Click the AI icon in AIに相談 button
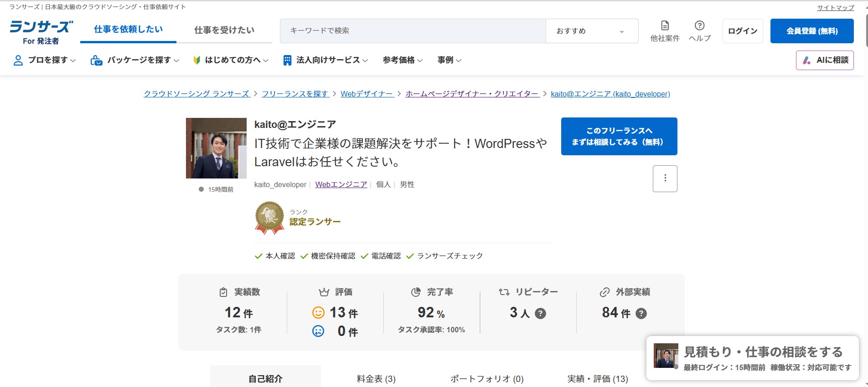Screen dimensions: 868x387 (x=806, y=60)
